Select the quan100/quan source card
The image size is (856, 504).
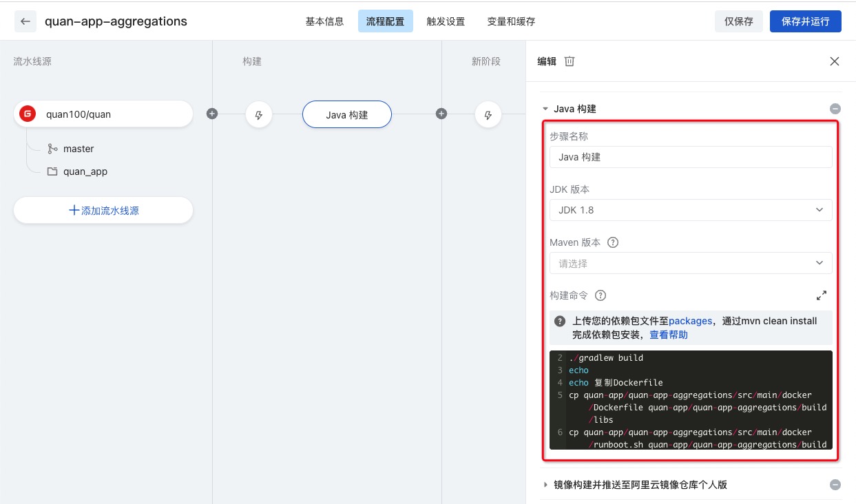[103, 114]
